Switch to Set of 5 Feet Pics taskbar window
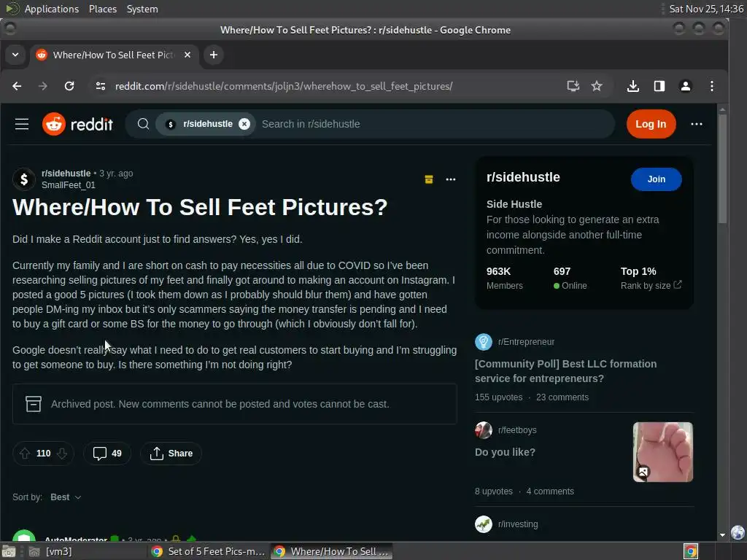 [208, 551]
